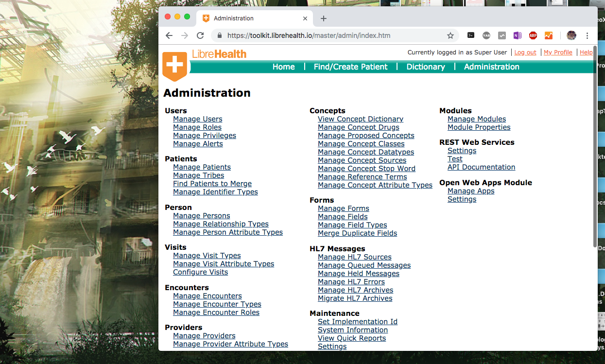605x364 pixels.
Task: Open the OneNote clipper extension
Action: coord(517,35)
